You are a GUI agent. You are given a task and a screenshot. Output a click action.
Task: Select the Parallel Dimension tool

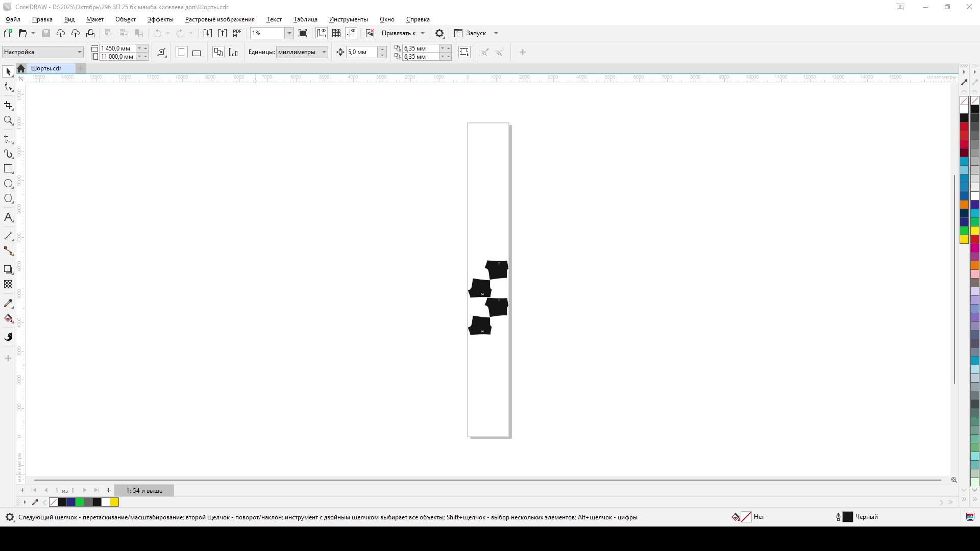pos(8,236)
